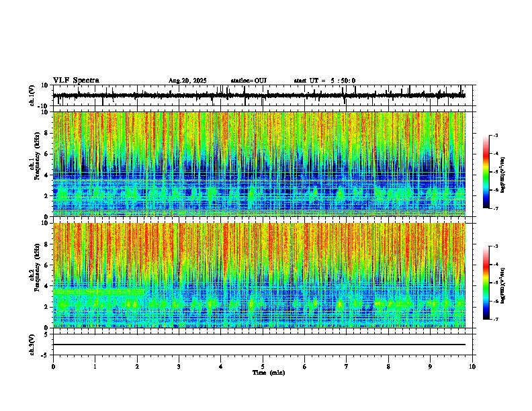Click the ch.2 spectrogram plot
The image size is (532, 411).
point(259,275)
